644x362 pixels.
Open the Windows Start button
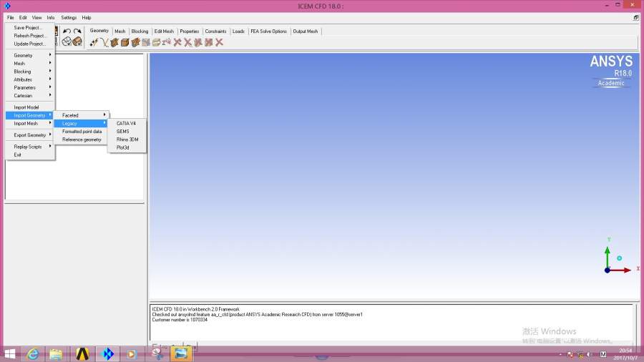(10, 354)
